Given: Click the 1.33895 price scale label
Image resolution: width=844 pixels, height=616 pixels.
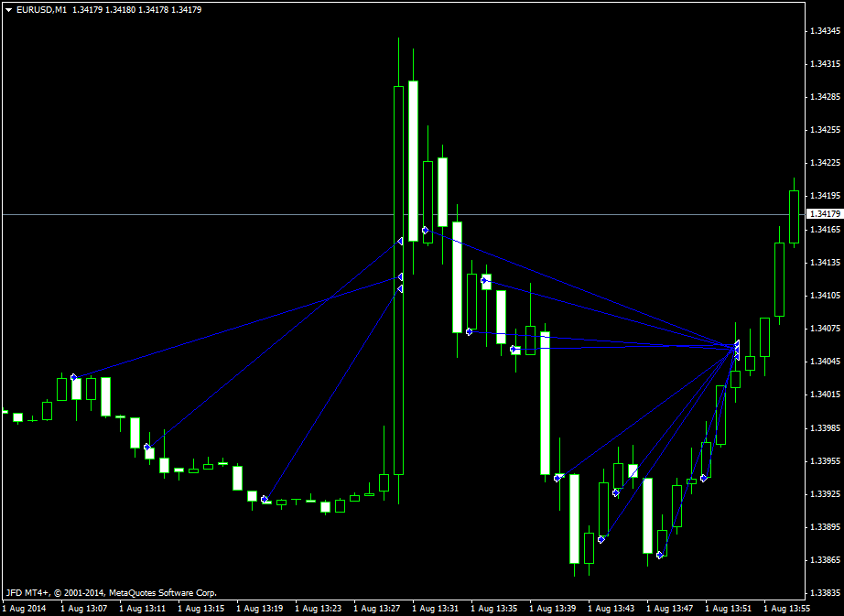Looking at the screenshot, I should (825, 526).
